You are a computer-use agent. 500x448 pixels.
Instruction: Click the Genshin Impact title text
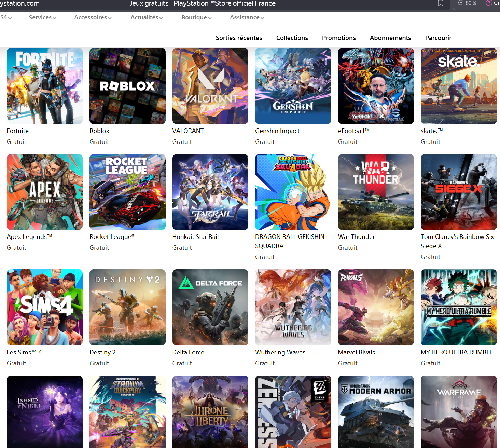[277, 131]
